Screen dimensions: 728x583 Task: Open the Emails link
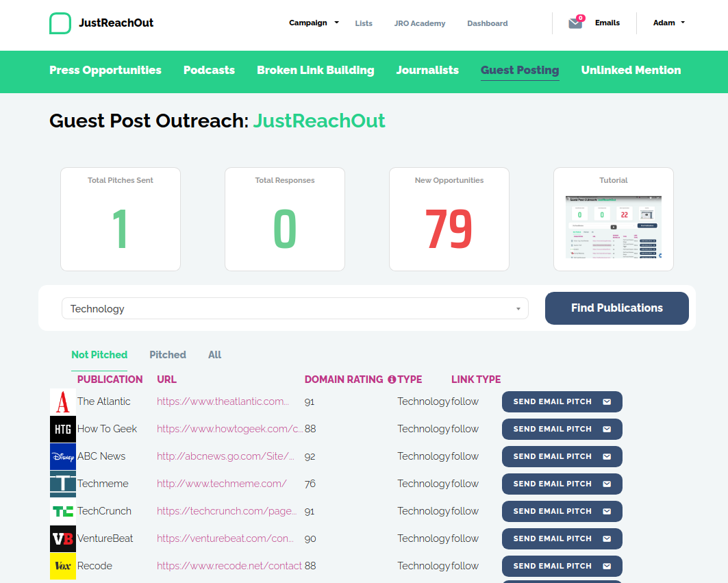click(607, 23)
